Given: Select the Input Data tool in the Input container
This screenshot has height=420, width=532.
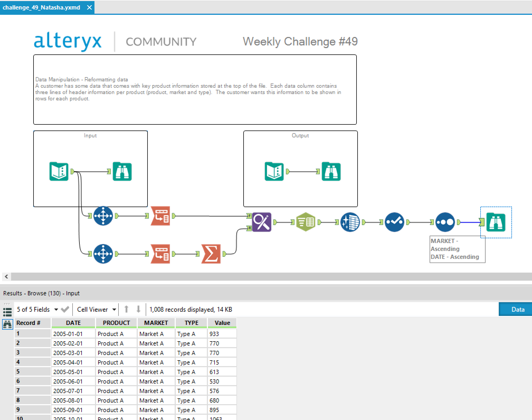Looking at the screenshot, I should click(59, 172).
